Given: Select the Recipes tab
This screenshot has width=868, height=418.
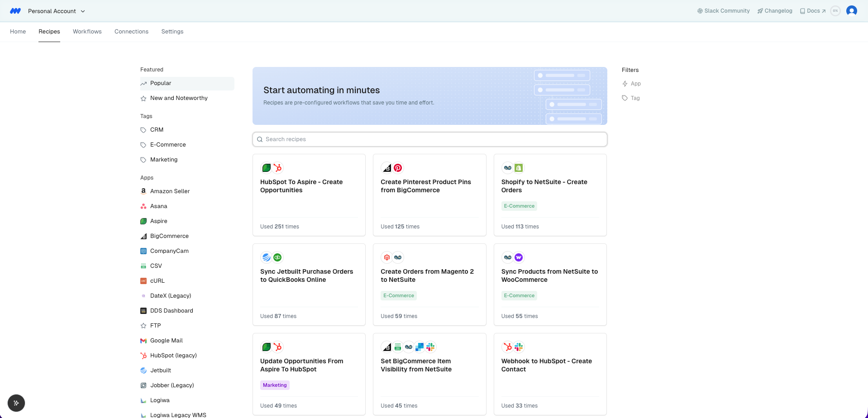Looking at the screenshot, I should [49, 32].
